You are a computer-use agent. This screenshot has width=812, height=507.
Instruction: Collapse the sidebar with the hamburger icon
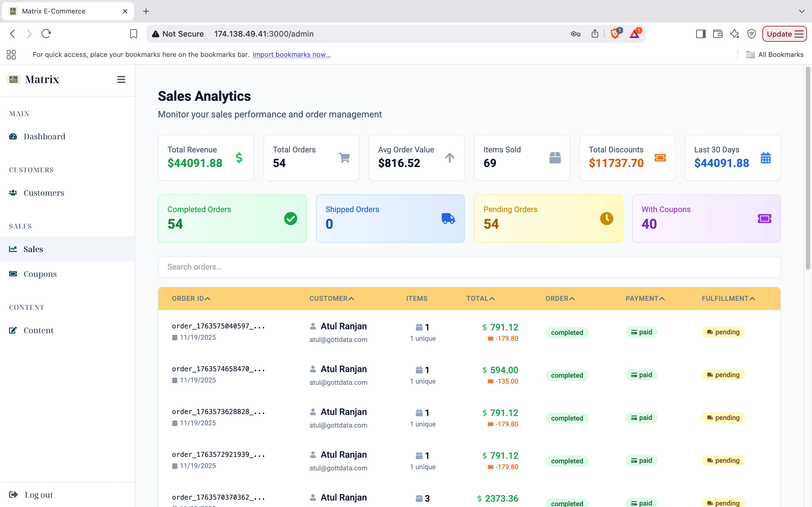pos(121,79)
